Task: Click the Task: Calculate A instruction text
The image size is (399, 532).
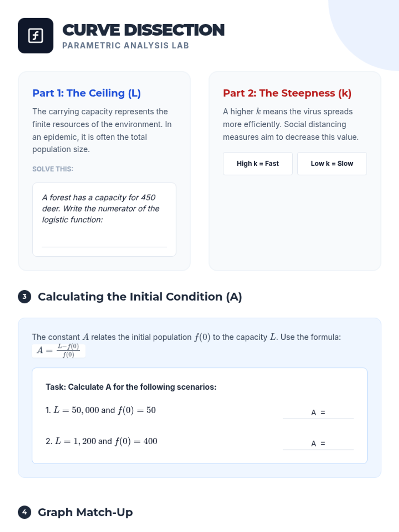Action: pos(131,387)
